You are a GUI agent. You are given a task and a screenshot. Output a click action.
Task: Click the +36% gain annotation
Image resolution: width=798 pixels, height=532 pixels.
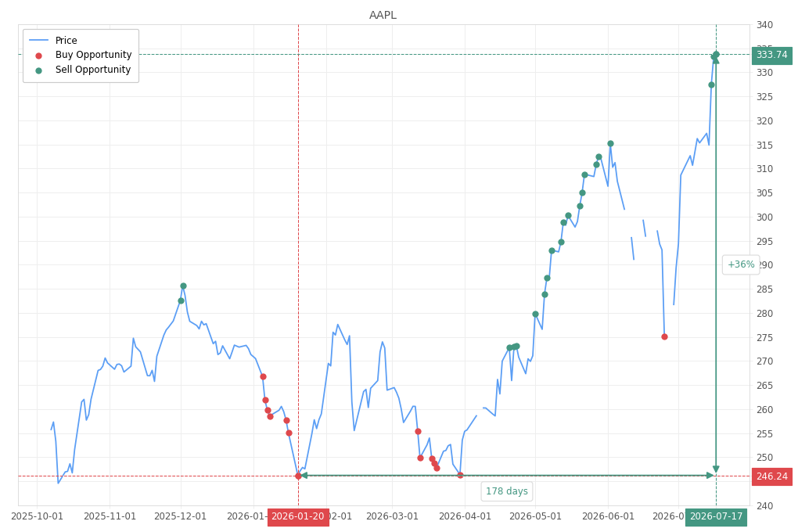tap(741, 264)
